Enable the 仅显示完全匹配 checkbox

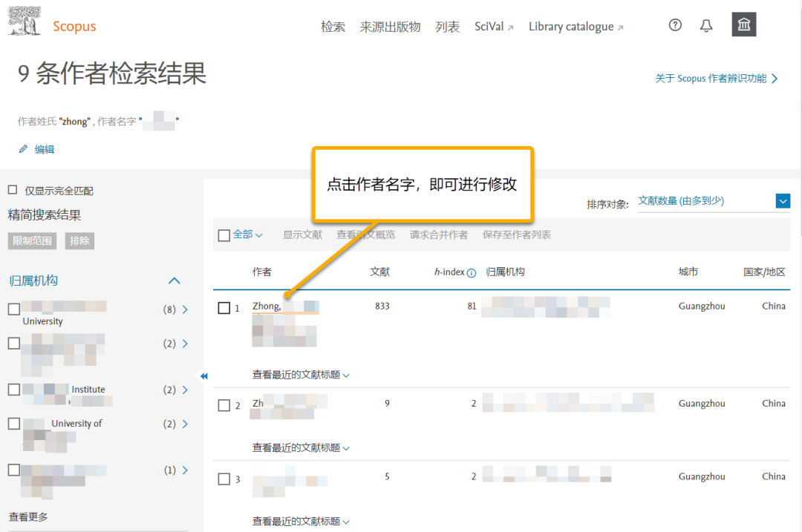(x=13, y=190)
